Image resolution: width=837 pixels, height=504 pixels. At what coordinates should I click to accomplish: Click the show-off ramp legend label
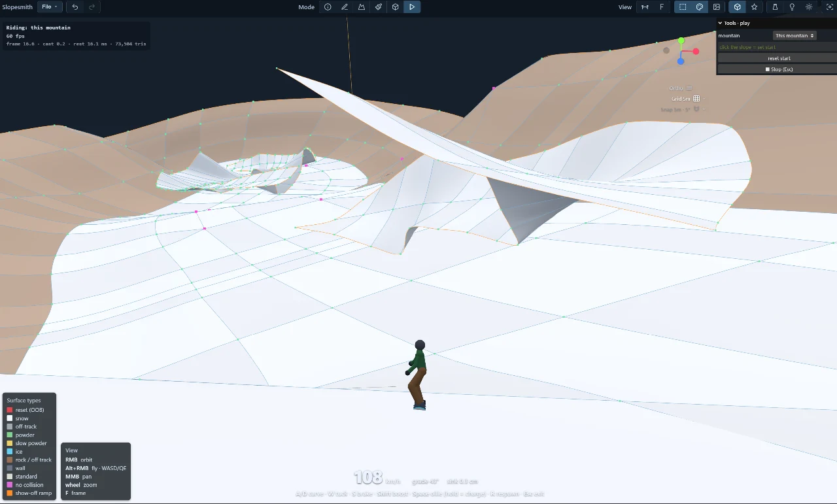[33, 493]
